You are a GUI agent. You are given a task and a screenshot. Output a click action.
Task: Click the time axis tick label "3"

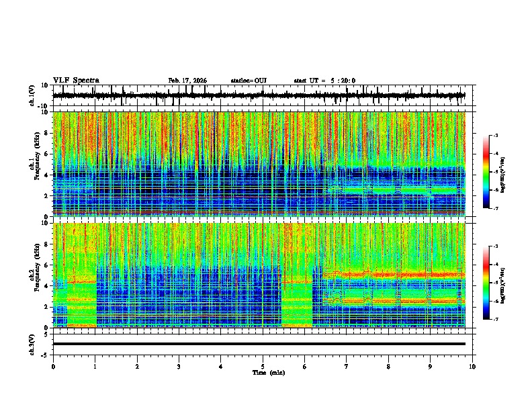tap(179, 367)
